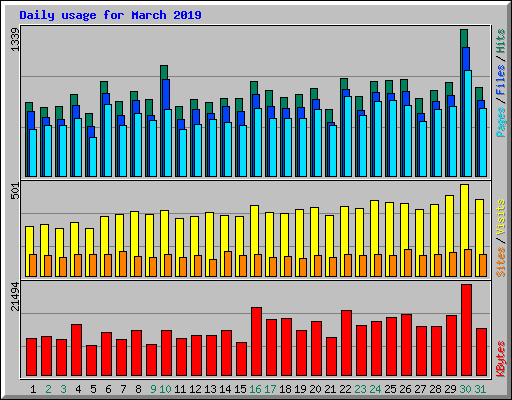Viewport: 512px width, 400px height.
Task: Click day label 19 on the axis
Action: coord(300,389)
